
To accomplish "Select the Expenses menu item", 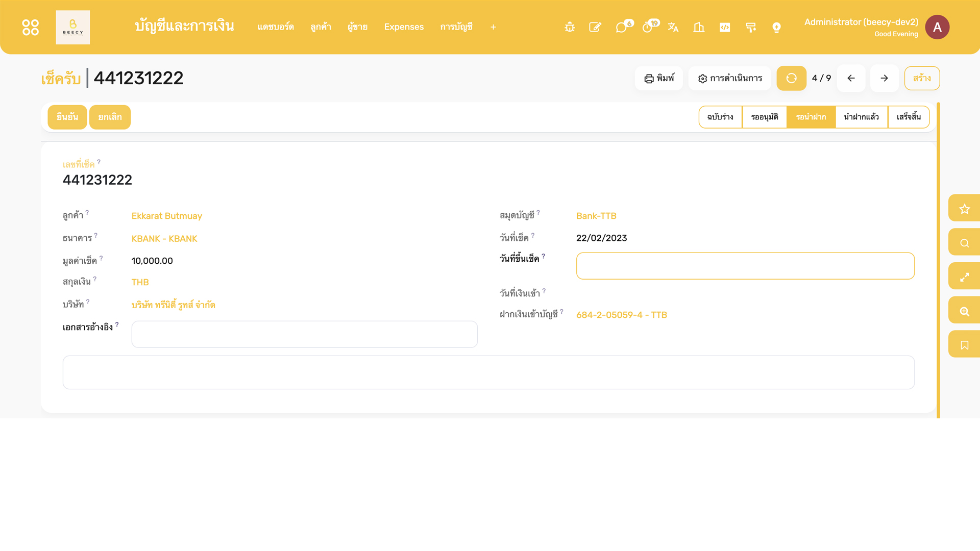I will 404,27.
